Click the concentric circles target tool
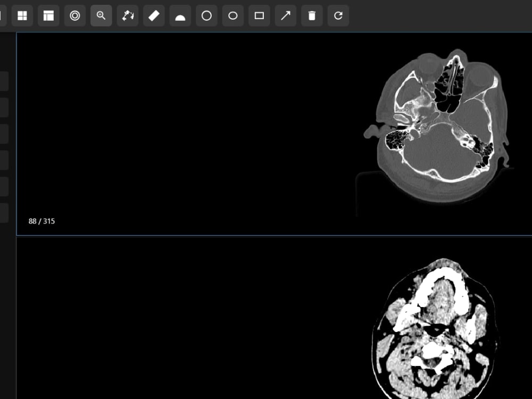The width and height of the screenshot is (532, 399). [75, 15]
